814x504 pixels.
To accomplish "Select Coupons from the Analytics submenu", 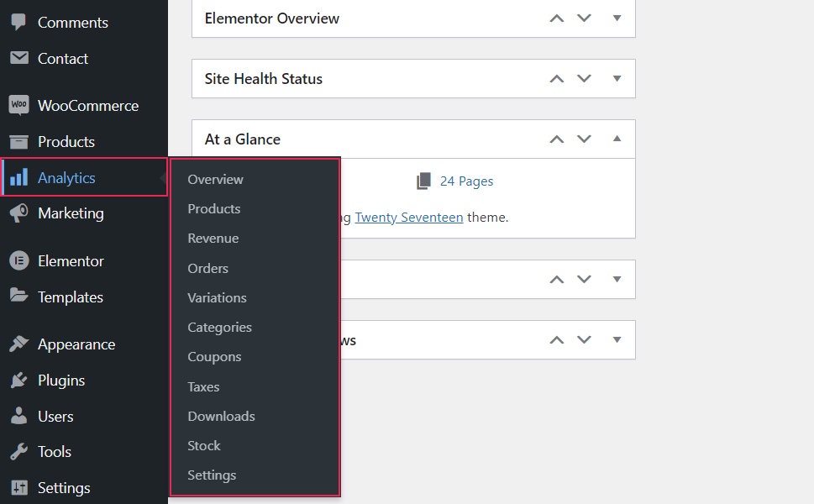I will click(x=214, y=357).
